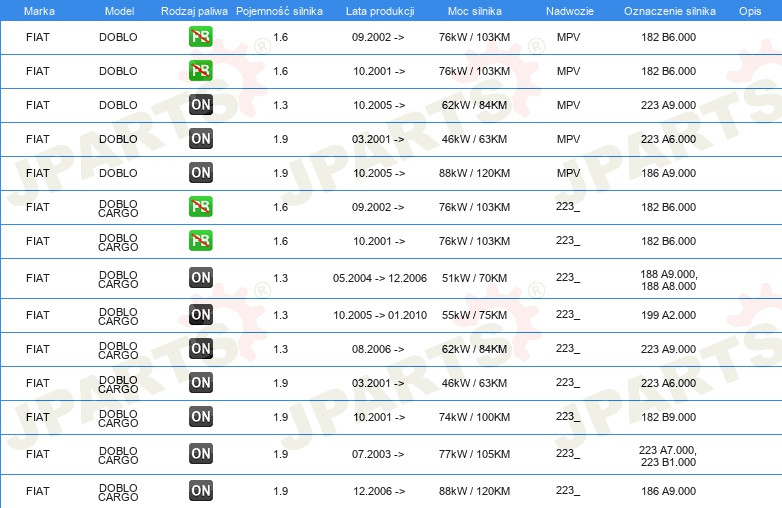
Task: Select the power cell '51kW / 70KM'
Action: (x=474, y=278)
